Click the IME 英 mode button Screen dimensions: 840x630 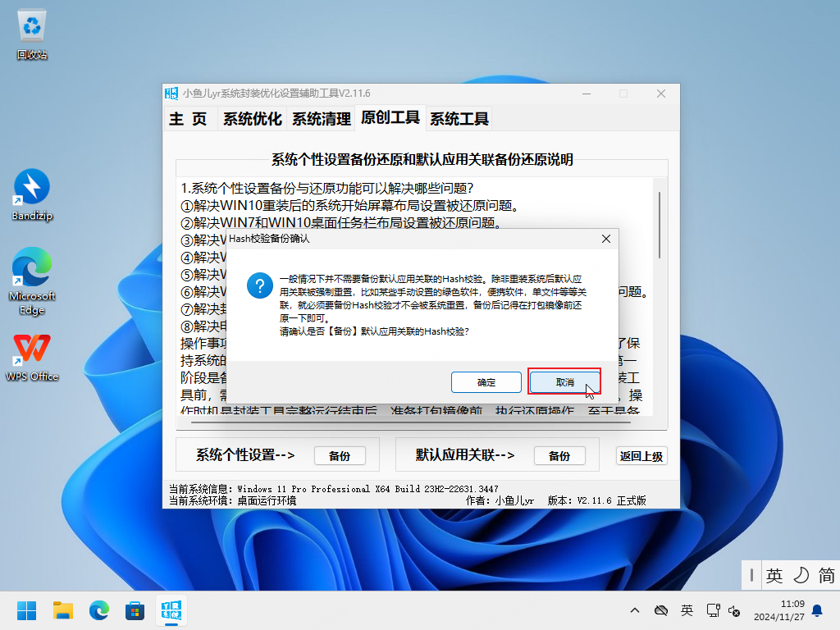774,575
